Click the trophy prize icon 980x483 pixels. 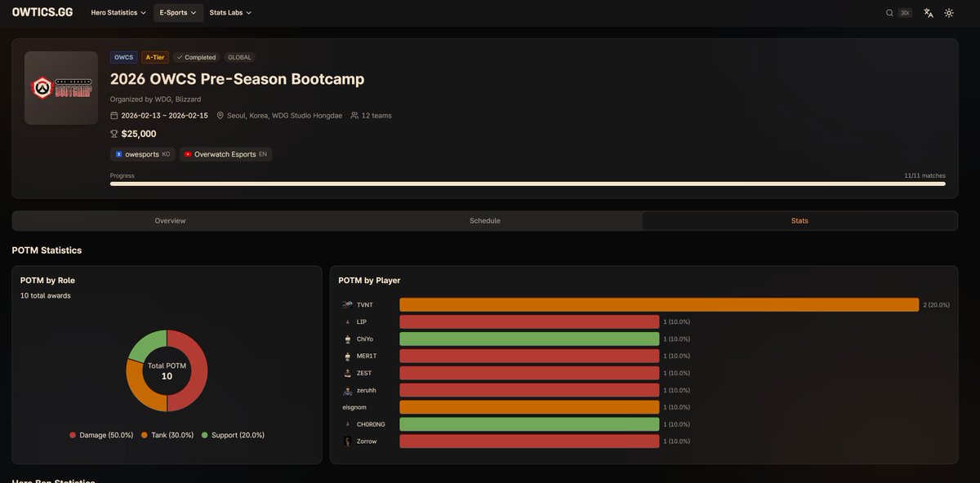(x=114, y=134)
